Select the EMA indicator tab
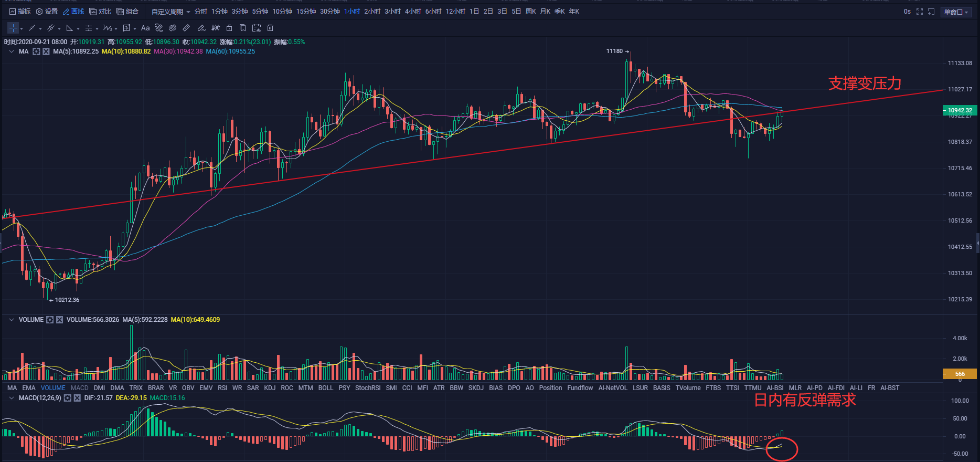This screenshot has width=980, height=462. click(29, 388)
